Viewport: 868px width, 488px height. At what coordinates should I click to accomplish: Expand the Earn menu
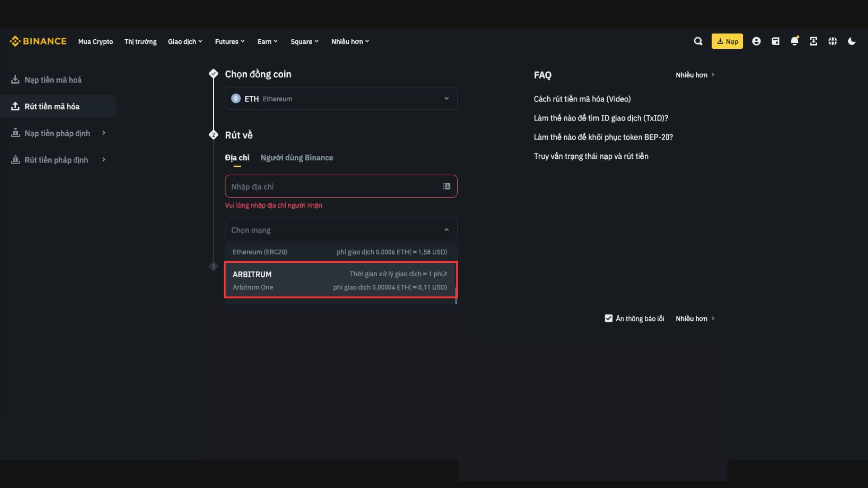(x=267, y=42)
